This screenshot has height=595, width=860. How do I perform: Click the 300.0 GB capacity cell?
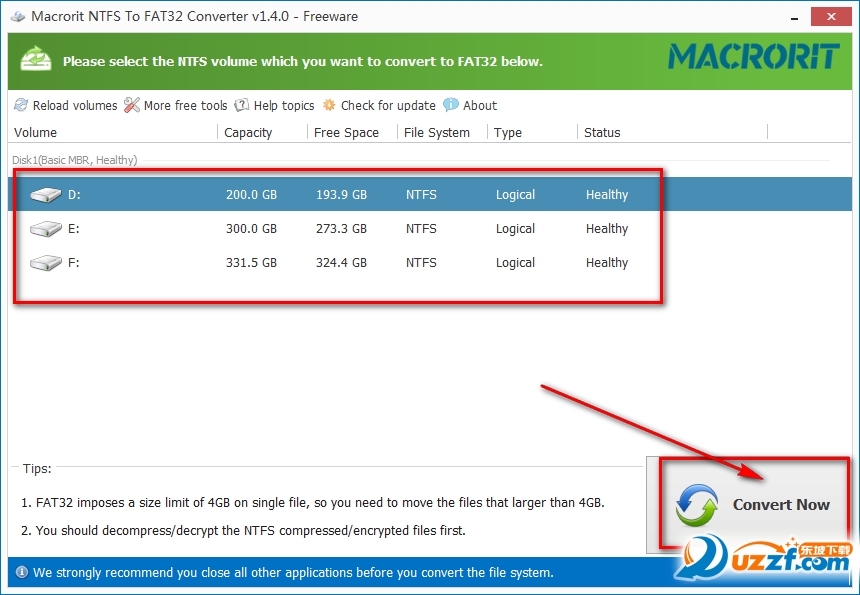click(251, 229)
